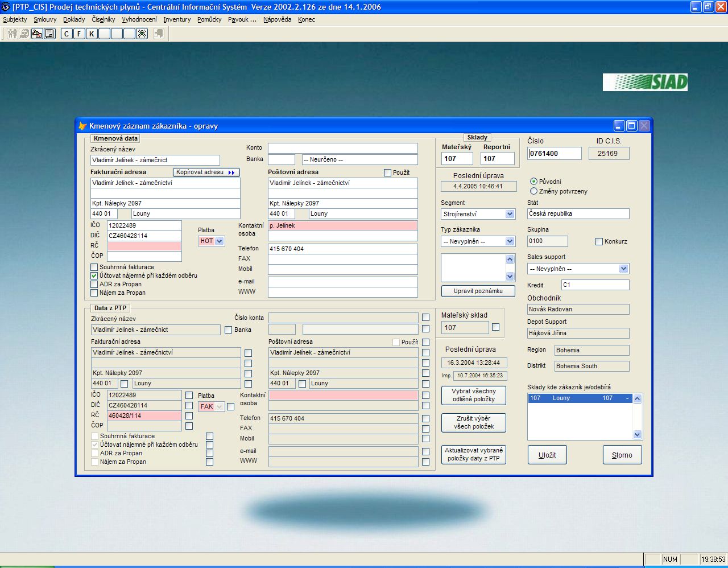Open the Segment dropdown showing Strojírenství
728x568 pixels.
coord(510,214)
